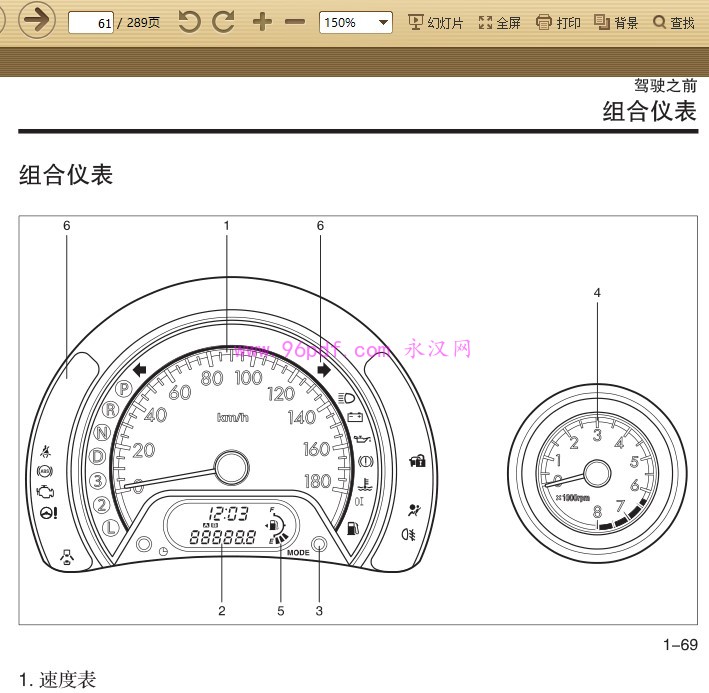Open the search function (查找)
The height and width of the screenshot is (693, 709).
(674, 22)
